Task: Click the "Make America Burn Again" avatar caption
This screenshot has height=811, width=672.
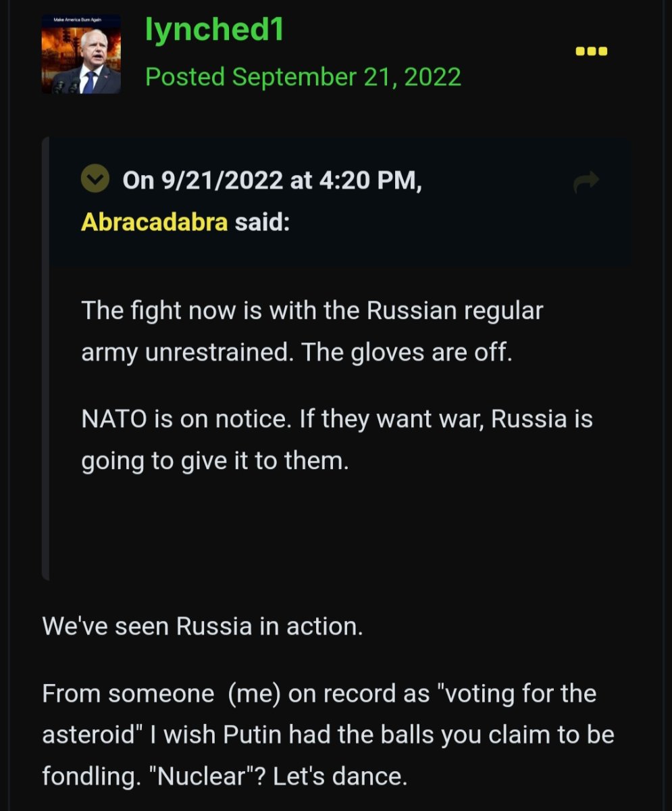Action: click(x=72, y=21)
